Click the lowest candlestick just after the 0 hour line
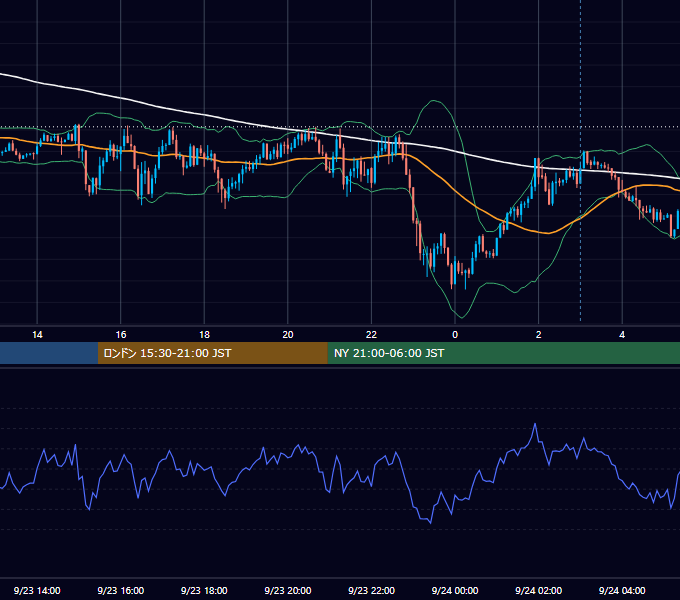The height and width of the screenshot is (600, 680). 465,279
